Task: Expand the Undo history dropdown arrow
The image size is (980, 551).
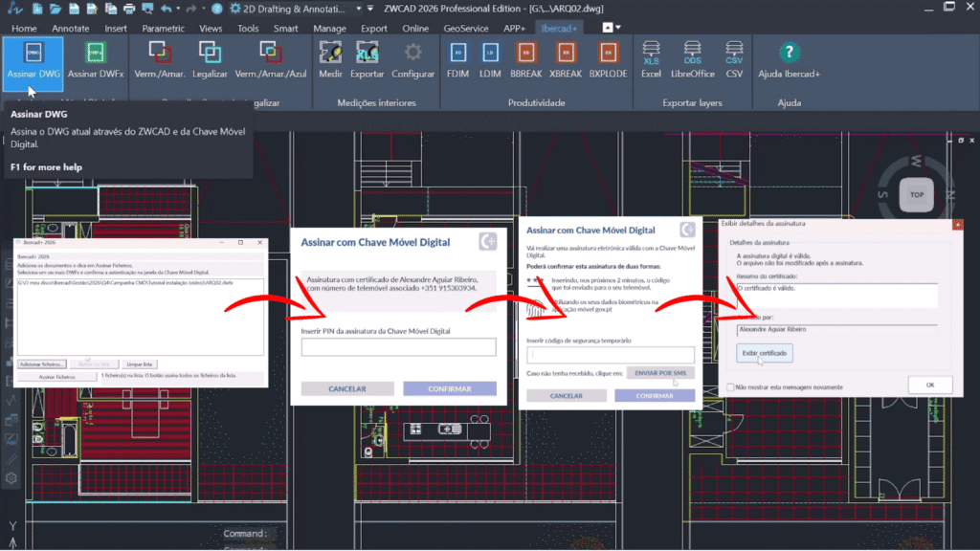Action: [178, 9]
